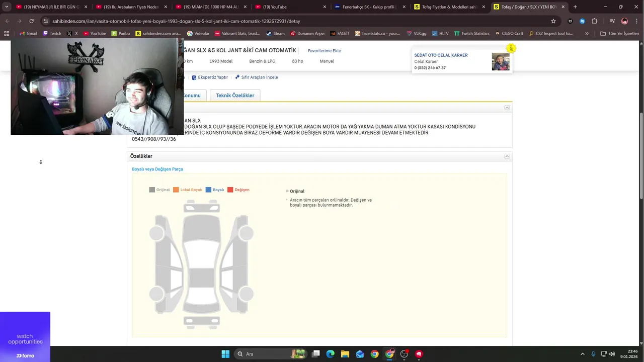Open the CS2 Inspect tool bookmark
The image size is (644, 362).
pyautogui.click(x=551, y=33)
